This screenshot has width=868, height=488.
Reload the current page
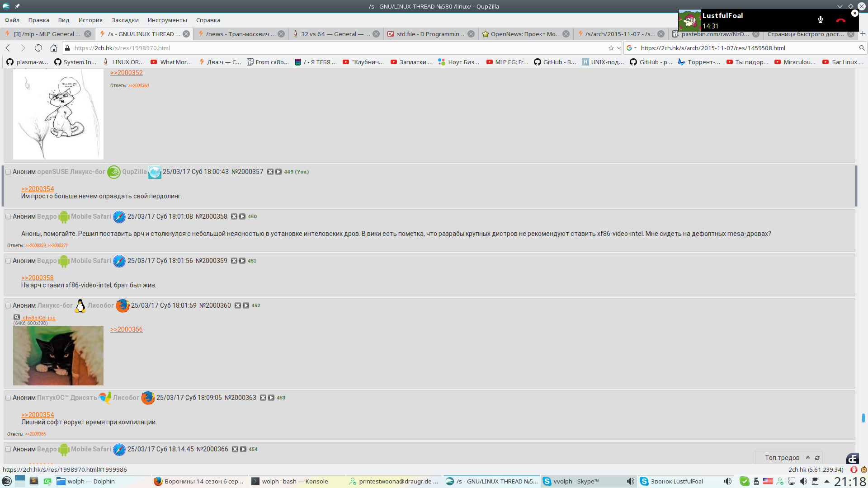click(38, 48)
